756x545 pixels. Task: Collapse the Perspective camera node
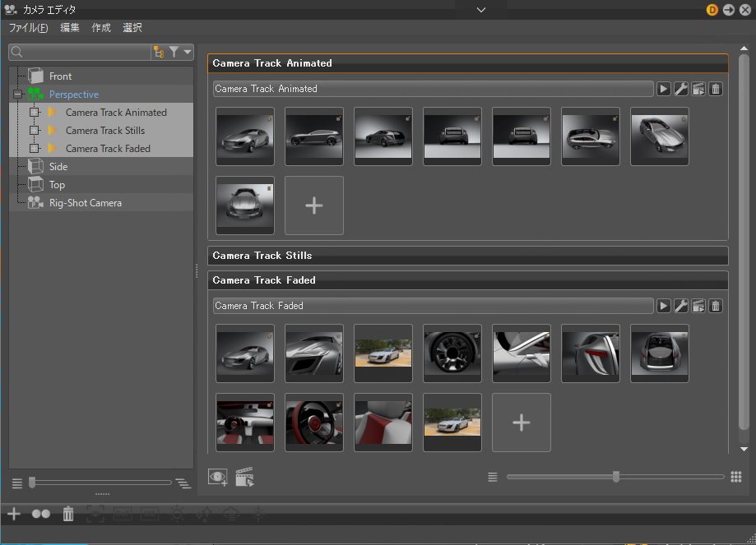[18, 95]
